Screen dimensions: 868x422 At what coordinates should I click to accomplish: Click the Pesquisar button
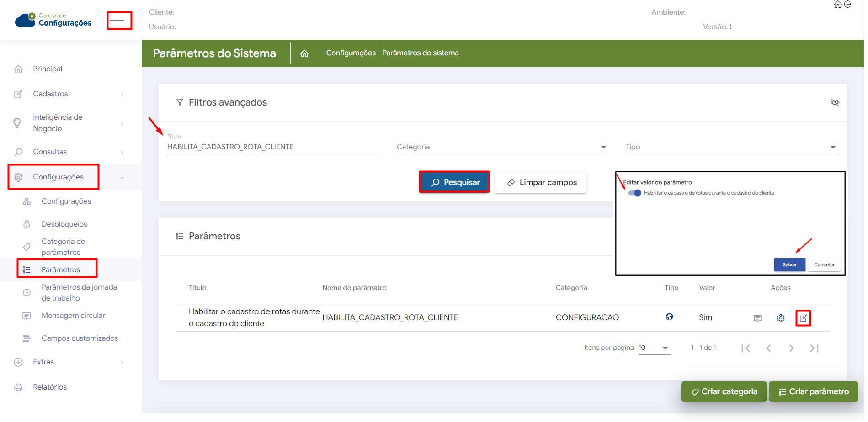454,182
